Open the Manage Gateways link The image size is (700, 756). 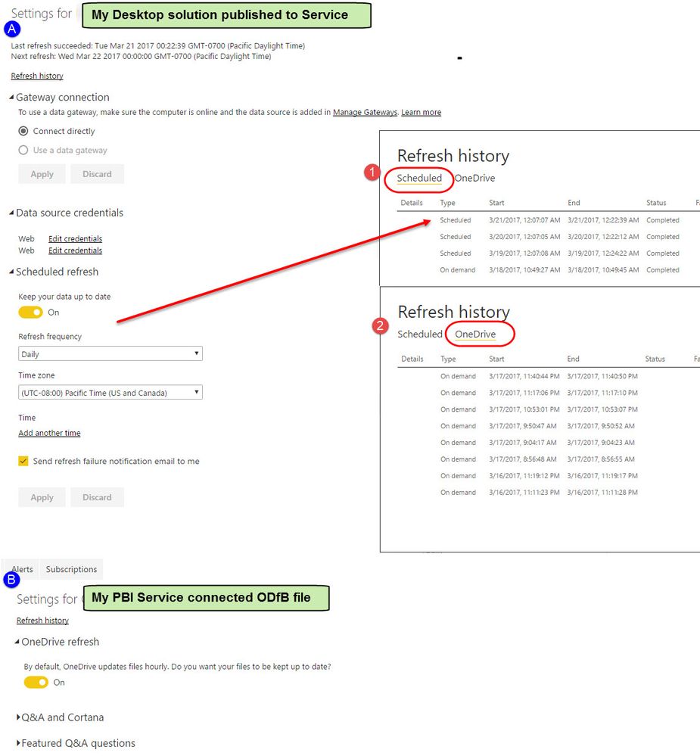pyautogui.click(x=365, y=112)
